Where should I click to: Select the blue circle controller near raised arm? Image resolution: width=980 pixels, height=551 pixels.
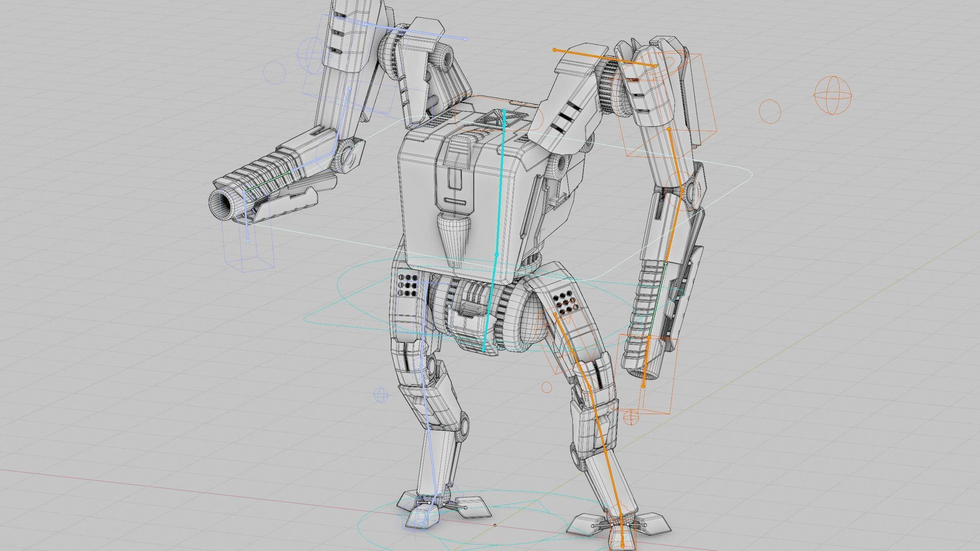tap(275, 73)
